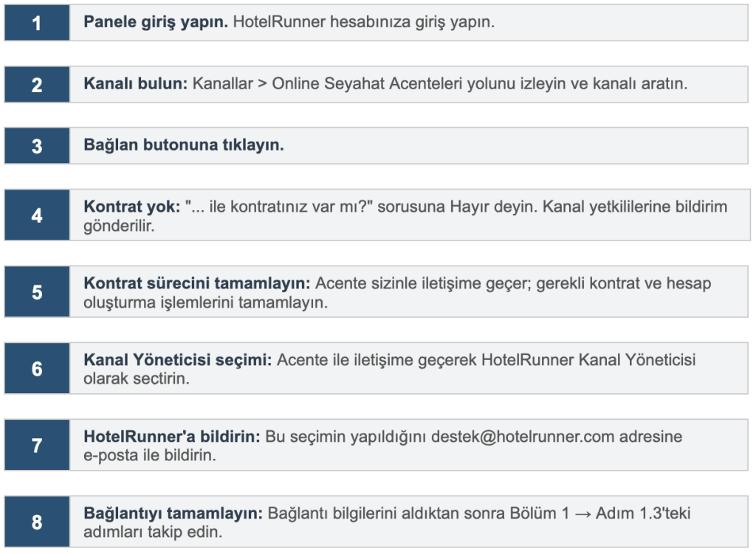
Task: Click "HotelRunner hesabınıza giriş yapın." text
Action: click(x=363, y=22)
